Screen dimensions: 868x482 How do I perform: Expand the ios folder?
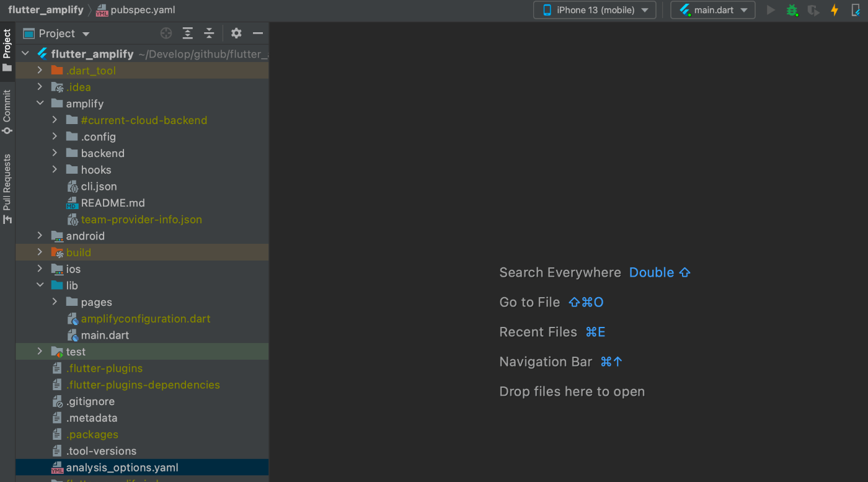click(x=40, y=269)
